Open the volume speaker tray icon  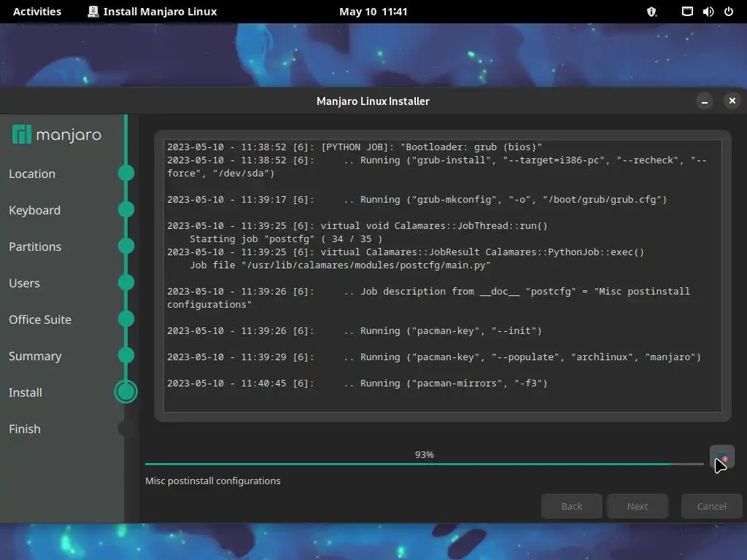tap(708, 12)
